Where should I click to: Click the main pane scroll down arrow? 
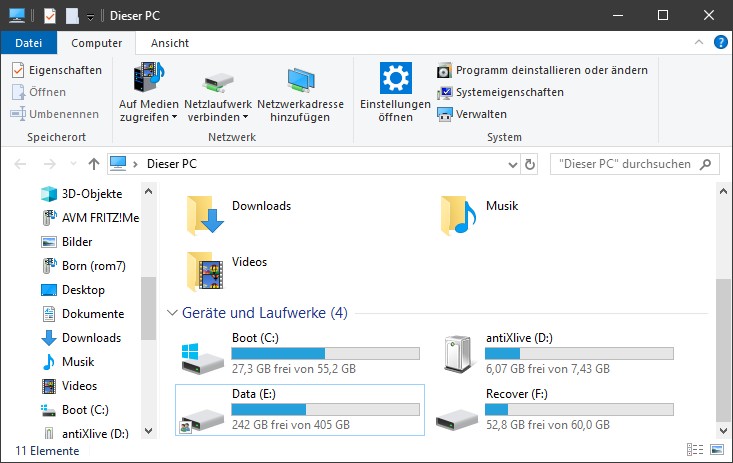(723, 431)
